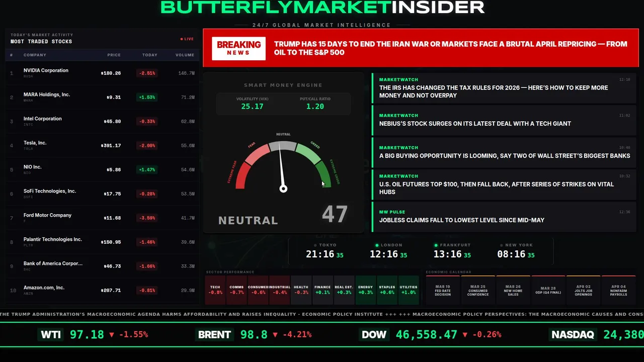Viewport: 644px width, 362px height.
Task: Sort by the COMPANY column header
Action: [35, 55]
